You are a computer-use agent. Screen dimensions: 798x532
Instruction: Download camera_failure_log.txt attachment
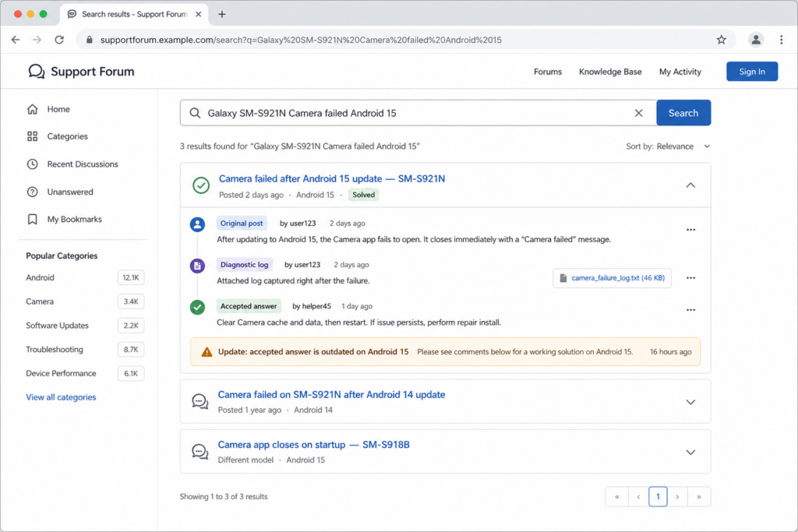pos(612,278)
